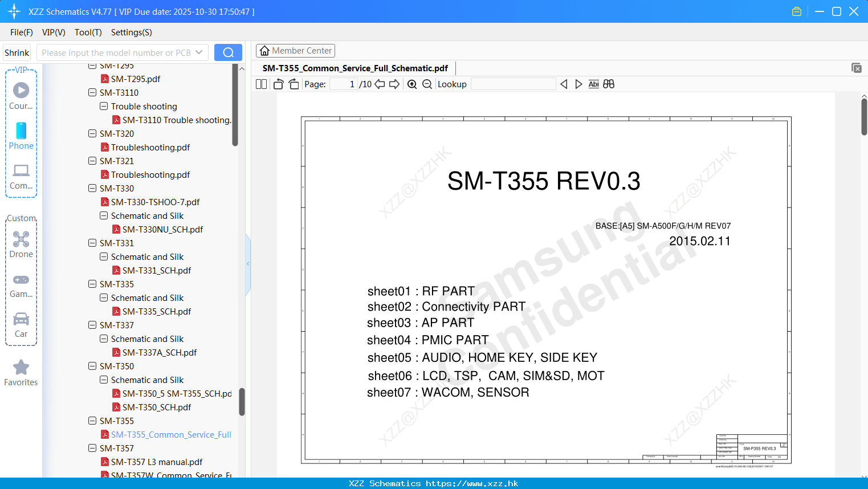
Task: Go to the previous page arrow
Action: (380, 84)
